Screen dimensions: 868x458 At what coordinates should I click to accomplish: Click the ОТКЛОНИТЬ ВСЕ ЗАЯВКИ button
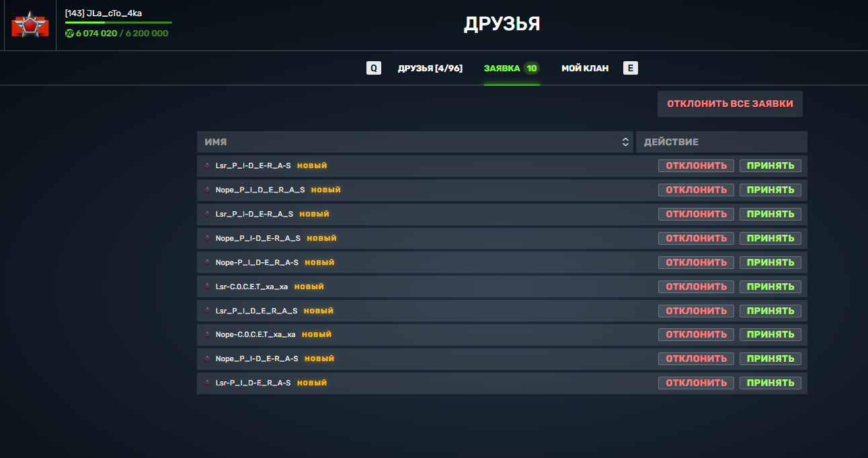tap(730, 104)
